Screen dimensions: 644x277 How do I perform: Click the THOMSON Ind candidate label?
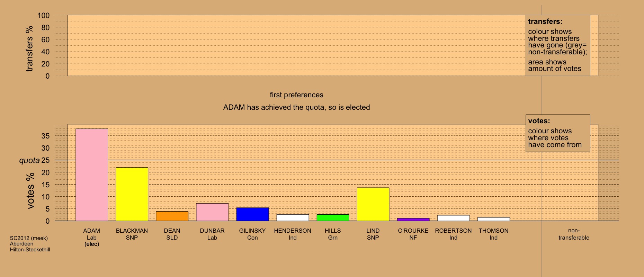(x=493, y=234)
